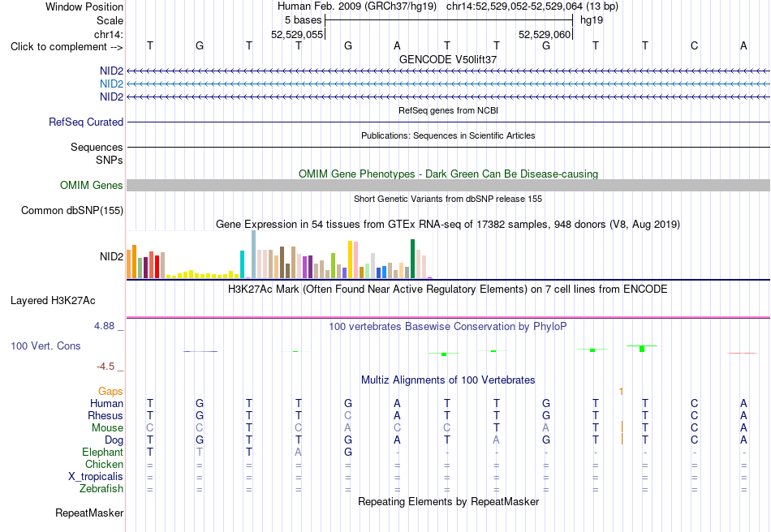Click 'Repeating Elements by RepeatMasker' title

point(448,501)
